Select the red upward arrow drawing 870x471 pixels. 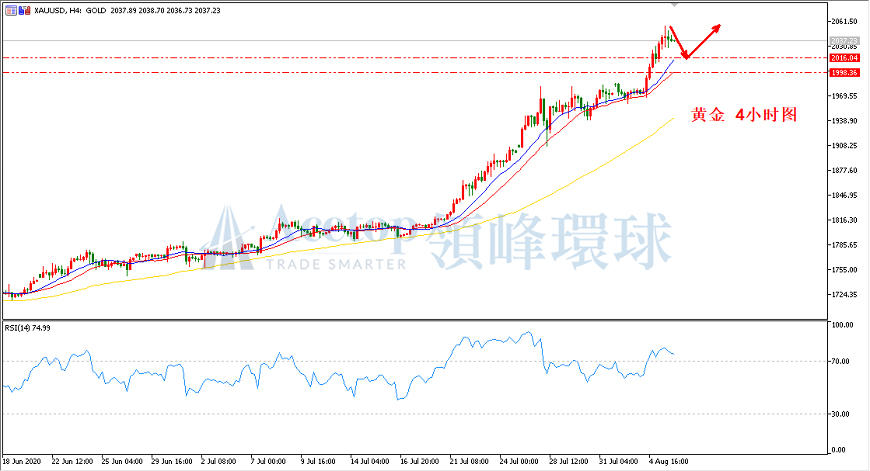tap(704, 41)
